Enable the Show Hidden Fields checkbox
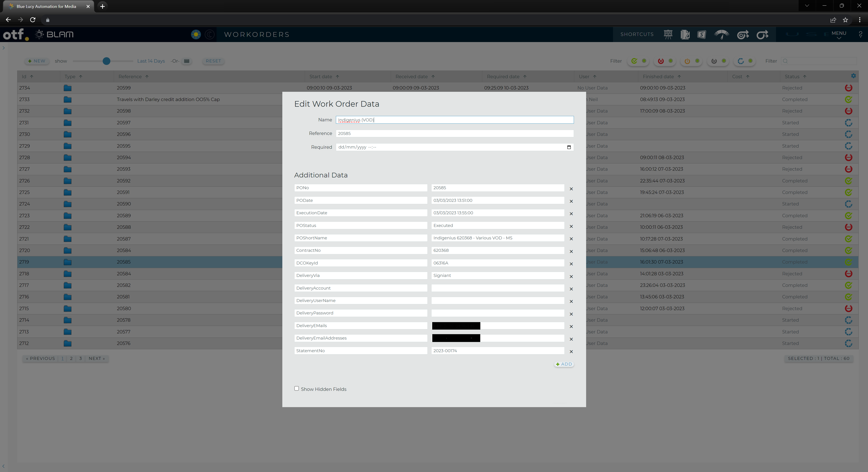The width and height of the screenshot is (868, 472). pos(297,388)
